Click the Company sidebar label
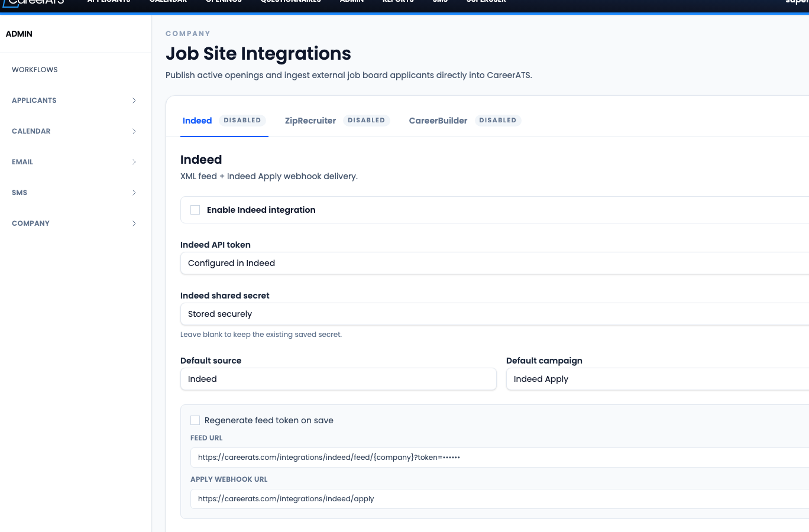This screenshot has width=809, height=532. coord(31,223)
